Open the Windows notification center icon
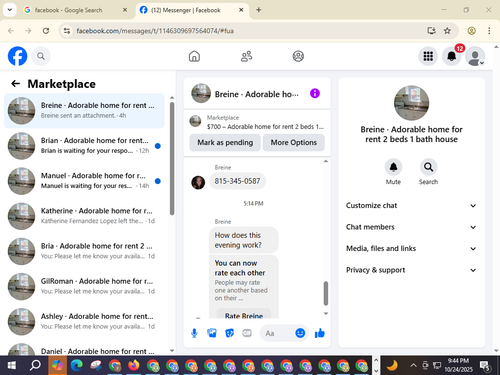This screenshot has height=375, width=500. [485, 365]
